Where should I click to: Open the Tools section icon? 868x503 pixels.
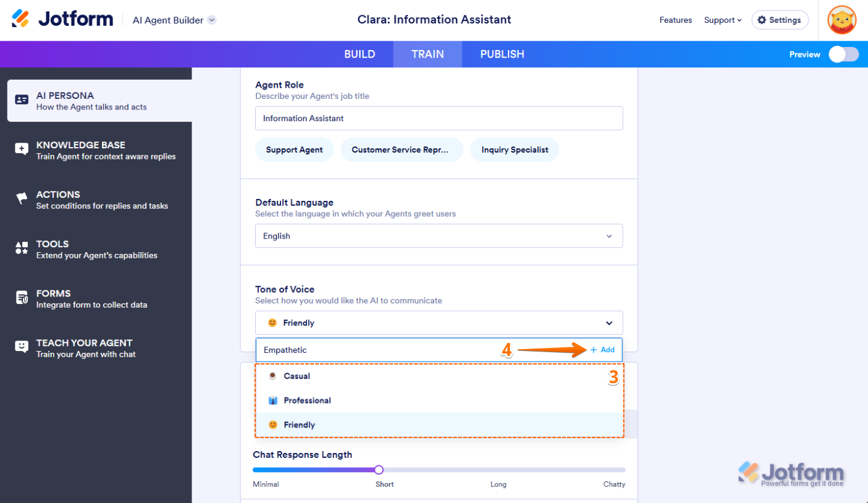[22, 248]
